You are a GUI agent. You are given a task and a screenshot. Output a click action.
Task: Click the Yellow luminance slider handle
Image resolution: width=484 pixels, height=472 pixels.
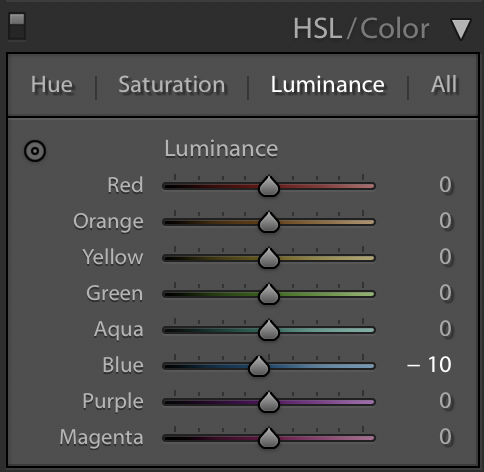[269, 258]
